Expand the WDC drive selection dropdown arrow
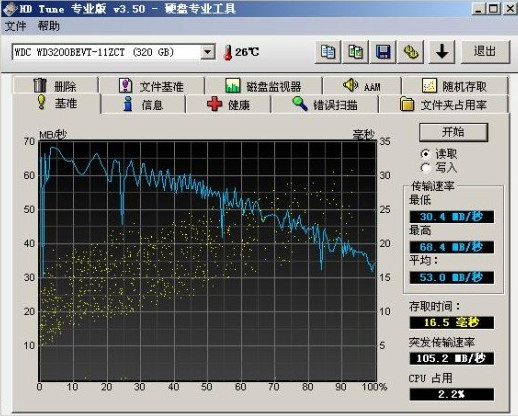The image size is (518, 416). click(207, 52)
